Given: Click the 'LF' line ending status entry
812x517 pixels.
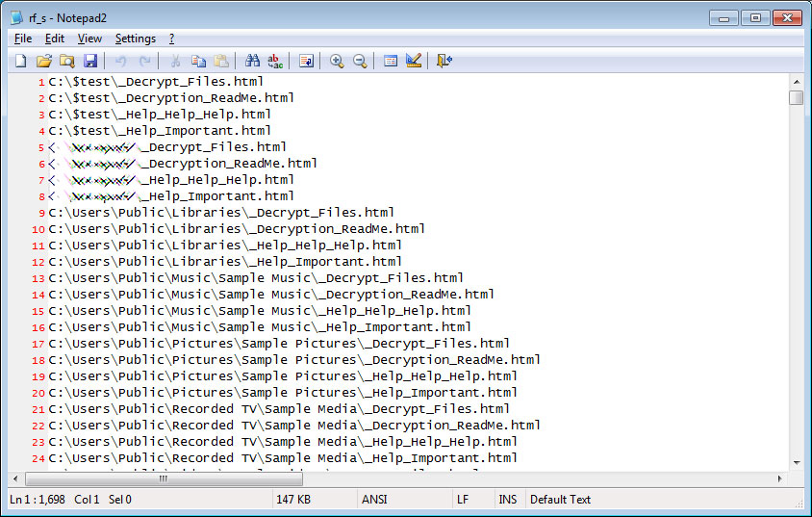Looking at the screenshot, I should coord(463,500).
